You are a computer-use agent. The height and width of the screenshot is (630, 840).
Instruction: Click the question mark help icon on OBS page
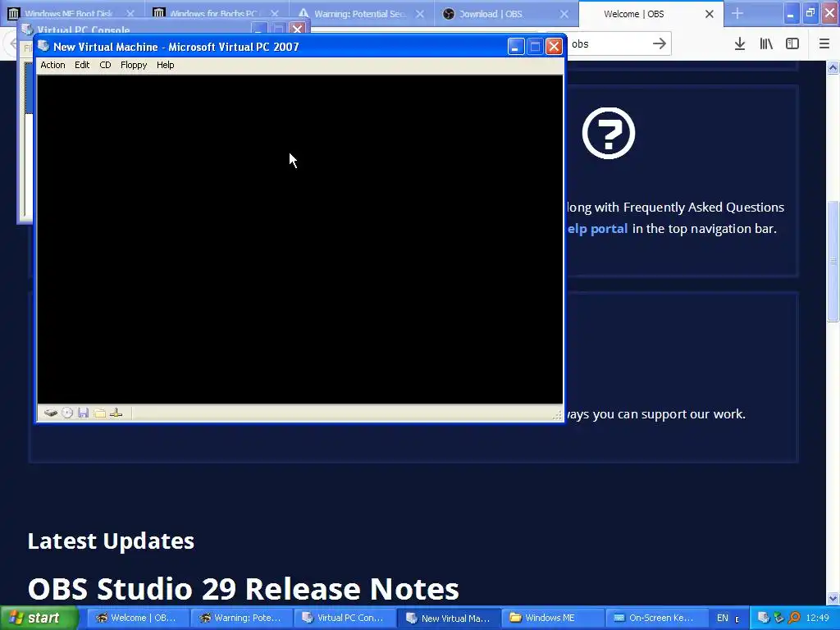[x=609, y=133]
